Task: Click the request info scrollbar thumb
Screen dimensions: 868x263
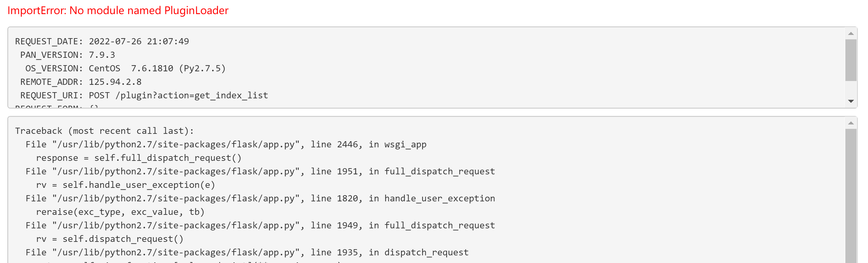Action: point(850,60)
